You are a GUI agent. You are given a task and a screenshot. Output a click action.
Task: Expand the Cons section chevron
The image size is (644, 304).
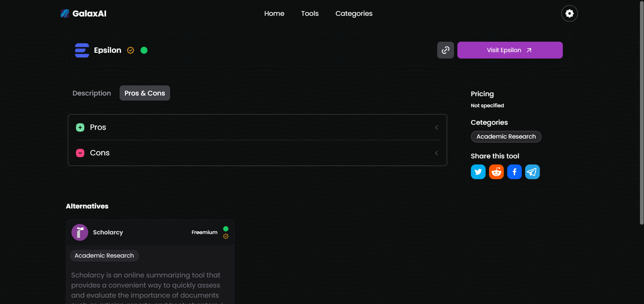(x=437, y=153)
